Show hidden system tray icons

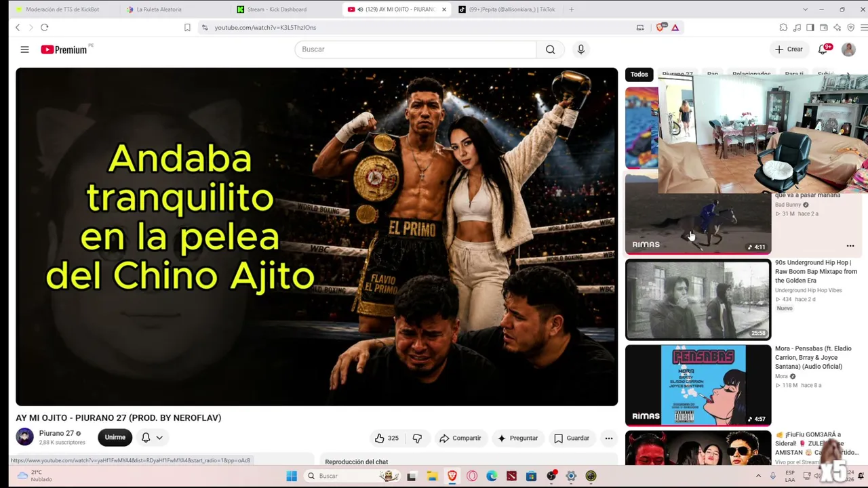click(759, 476)
